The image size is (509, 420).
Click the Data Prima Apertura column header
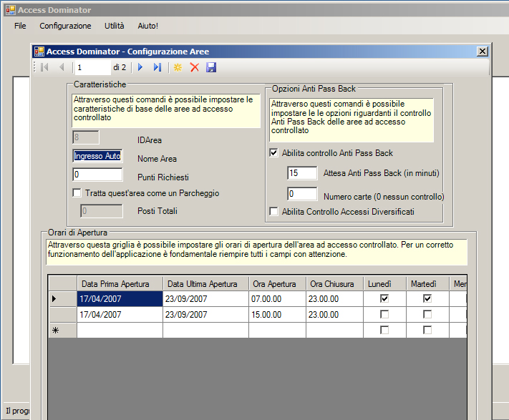pyautogui.click(x=120, y=284)
